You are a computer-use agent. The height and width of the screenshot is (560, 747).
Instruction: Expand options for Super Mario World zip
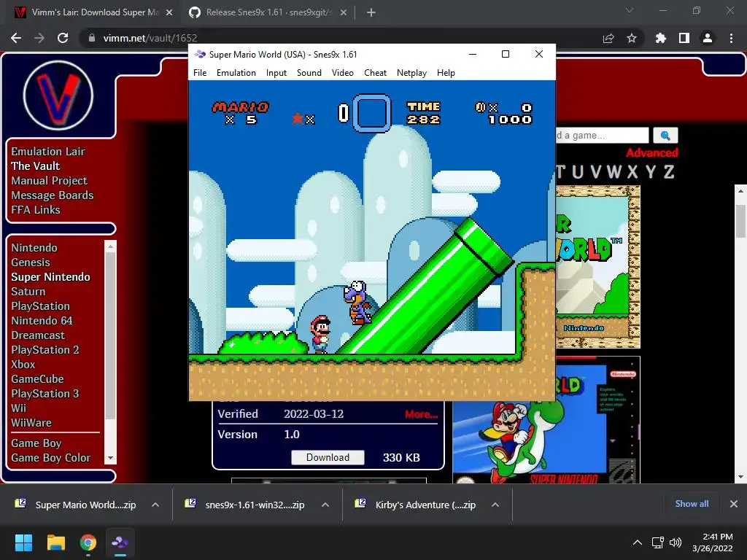click(155, 505)
